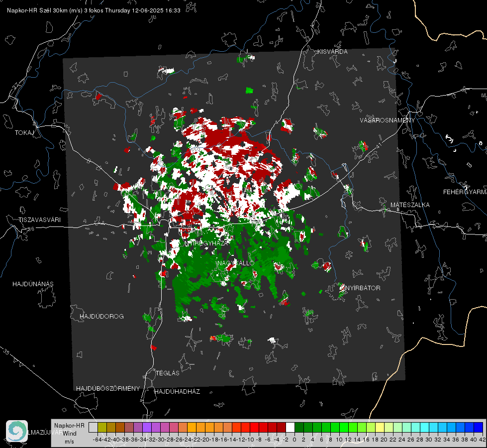The width and height of the screenshot is (487, 448).
Task: Click the TISZAVASVÁRI town label
Action: pyautogui.click(x=39, y=220)
